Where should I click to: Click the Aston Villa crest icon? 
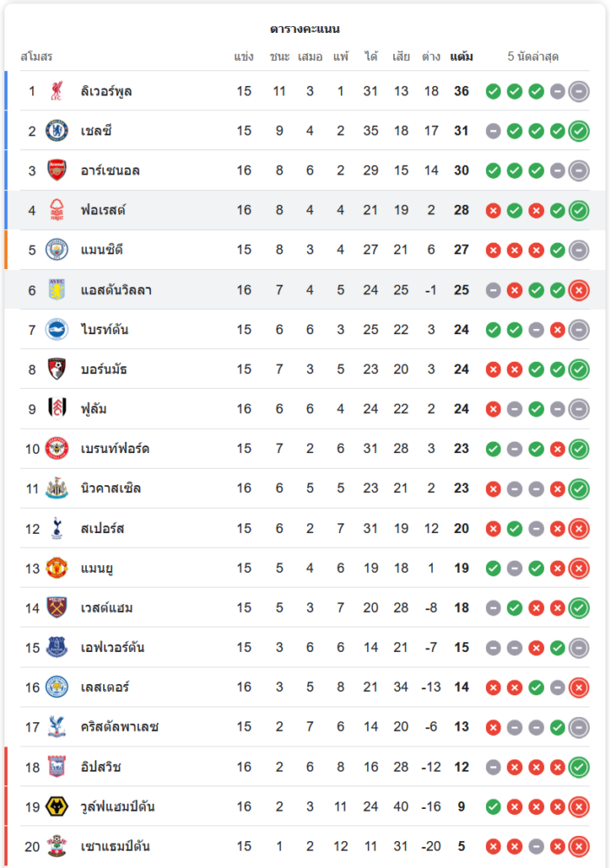click(56, 290)
